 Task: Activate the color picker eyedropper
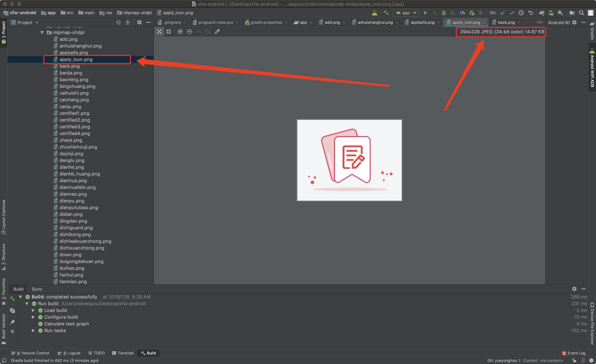(x=217, y=31)
